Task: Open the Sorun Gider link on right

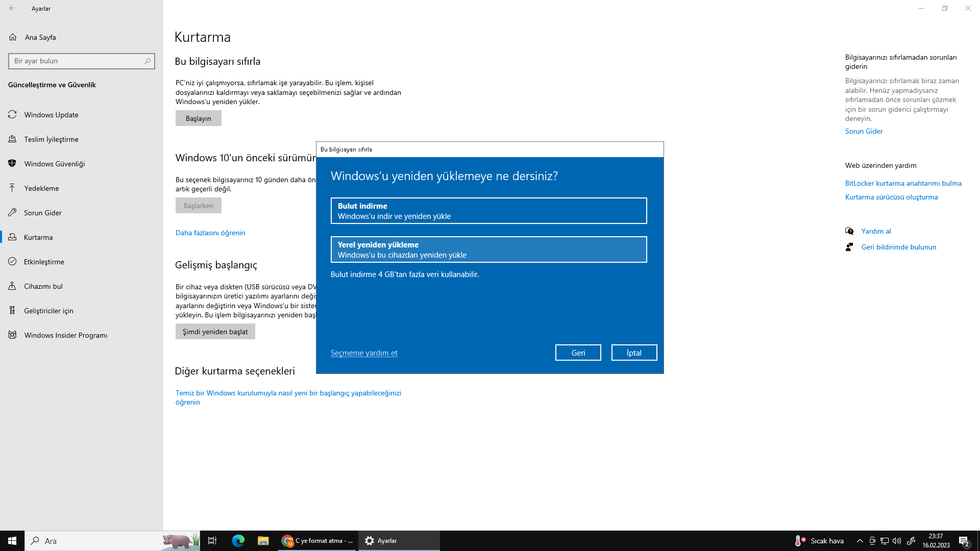Action: coord(864,131)
